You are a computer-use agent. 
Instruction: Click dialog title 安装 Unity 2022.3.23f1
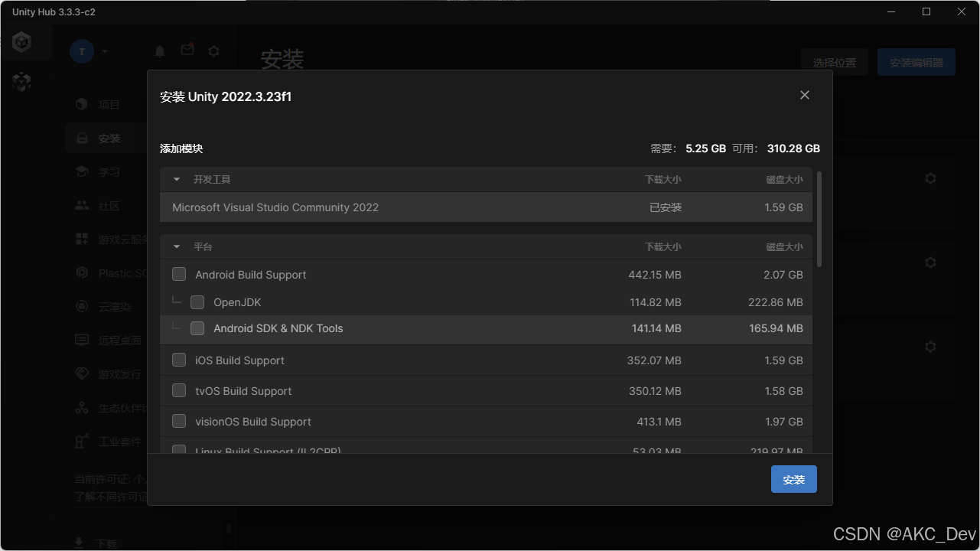pyautogui.click(x=226, y=96)
